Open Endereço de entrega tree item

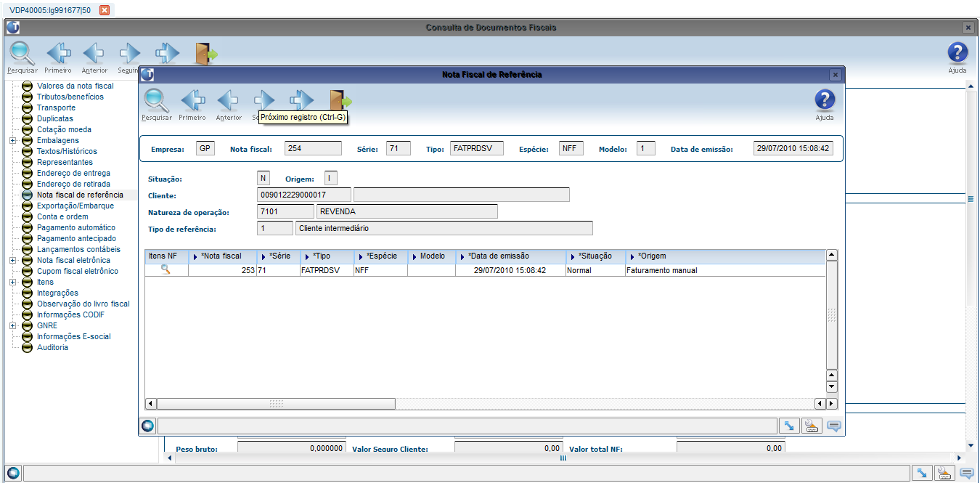click(73, 173)
